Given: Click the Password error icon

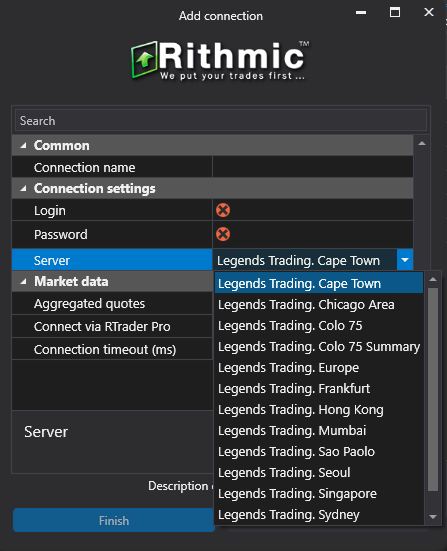Looking at the screenshot, I should tap(223, 234).
